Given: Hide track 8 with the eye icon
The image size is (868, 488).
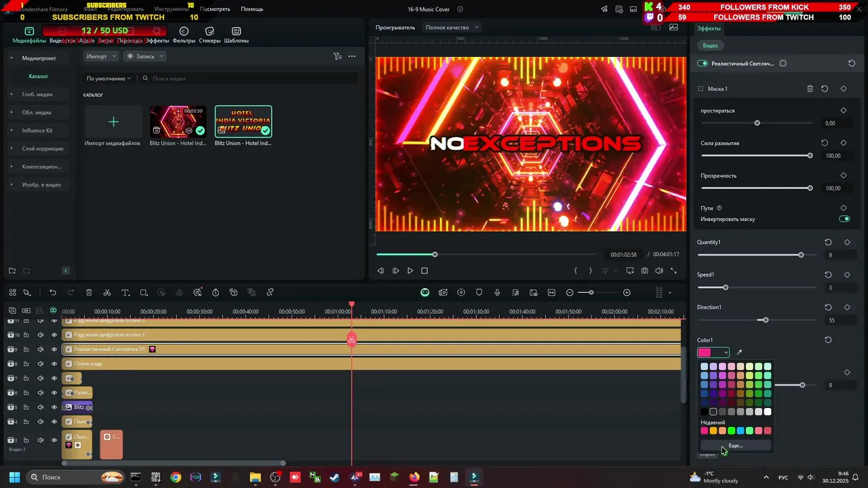Looking at the screenshot, I should [54, 364].
